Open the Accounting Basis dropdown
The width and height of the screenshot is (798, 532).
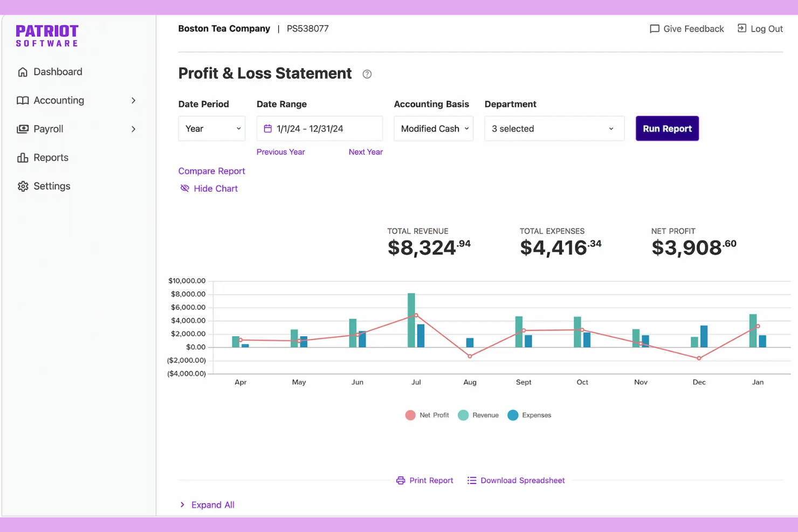pos(434,129)
